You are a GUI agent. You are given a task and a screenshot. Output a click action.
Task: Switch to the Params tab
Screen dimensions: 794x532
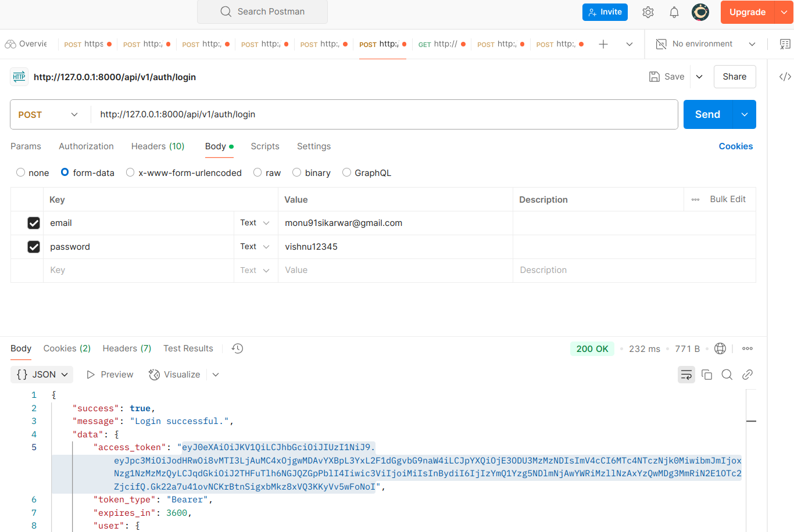(x=26, y=146)
